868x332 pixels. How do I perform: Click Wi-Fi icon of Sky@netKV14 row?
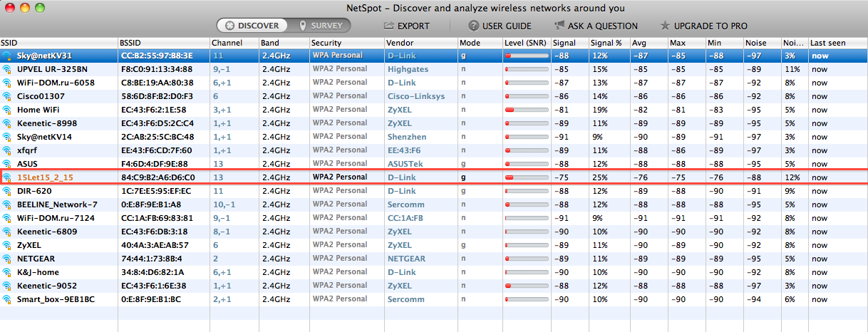pyautogui.click(x=7, y=137)
